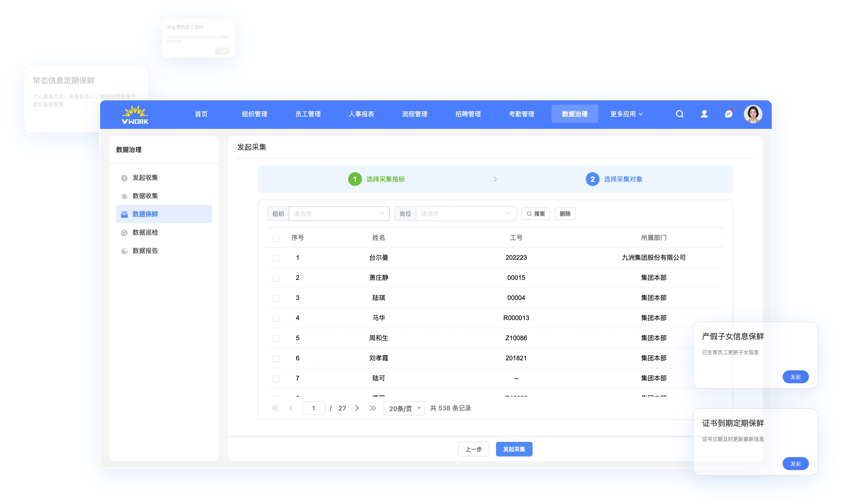Screen dimensions: 841x504
Task: Click the 数据报告 sidebar icon
Action: (x=124, y=251)
